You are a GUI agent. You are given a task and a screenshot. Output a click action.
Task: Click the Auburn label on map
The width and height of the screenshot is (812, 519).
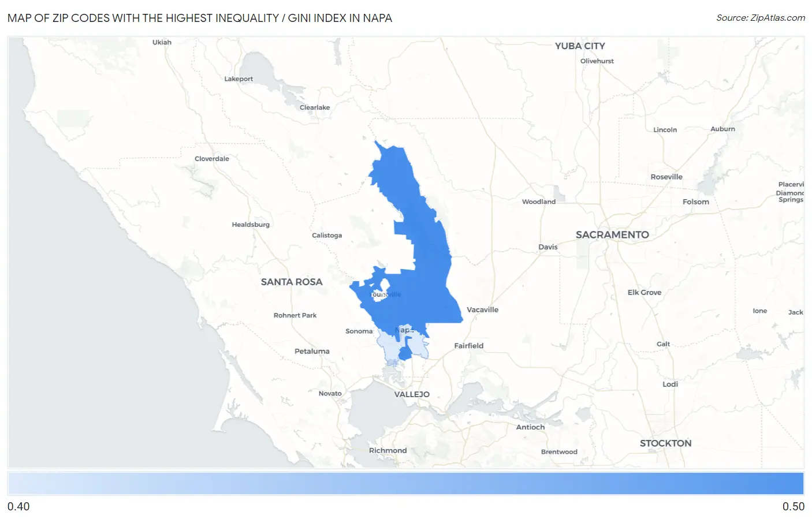[723, 129]
